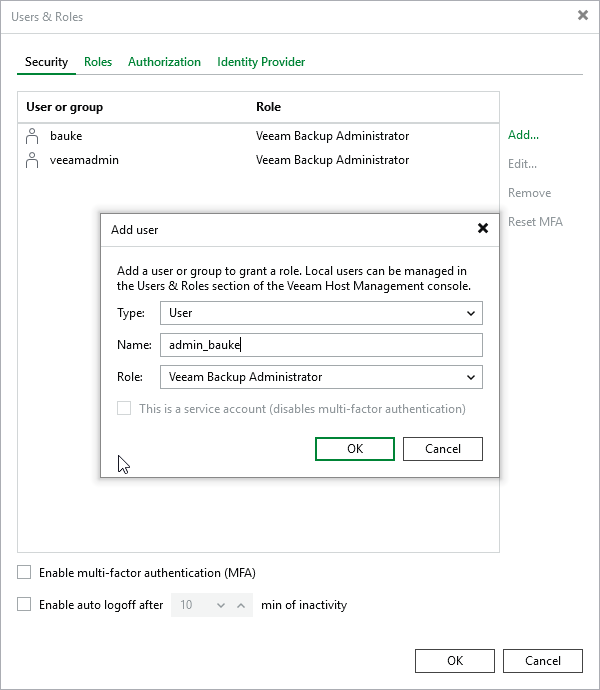
Task: Close the Add user dialog with X
Action: tap(483, 228)
